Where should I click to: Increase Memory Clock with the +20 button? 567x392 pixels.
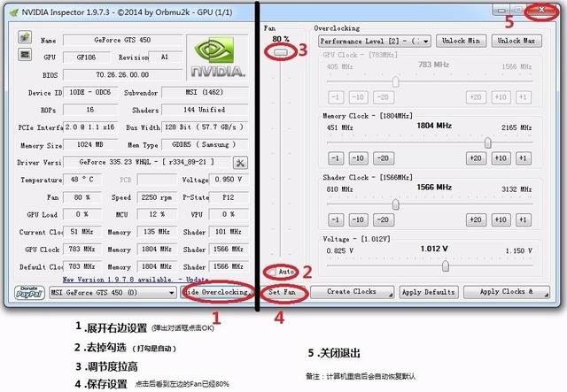tap(476, 158)
